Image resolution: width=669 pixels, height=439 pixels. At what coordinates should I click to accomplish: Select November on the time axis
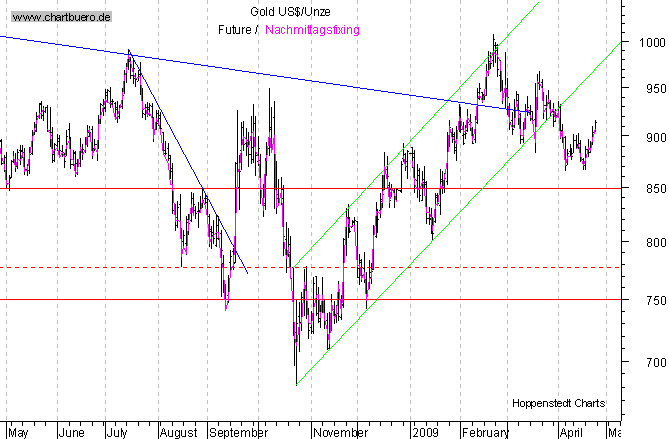tap(341, 433)
